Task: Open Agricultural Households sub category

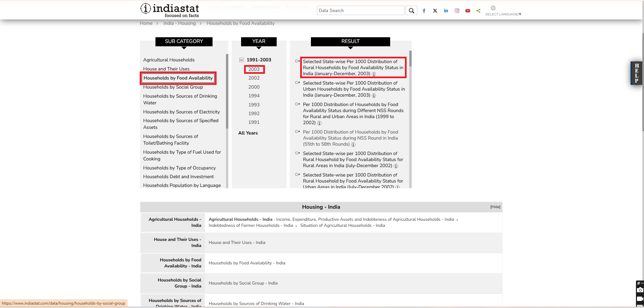Action: click(169, 60)
